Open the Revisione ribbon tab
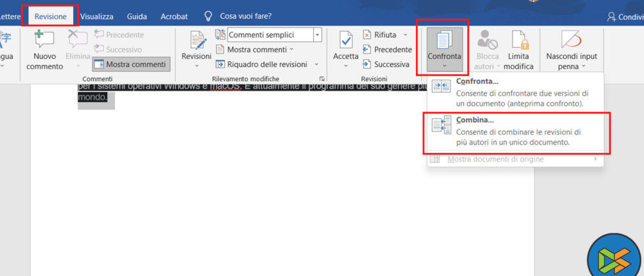The width and height of the screenshot is (644, 276). (51, 16)
